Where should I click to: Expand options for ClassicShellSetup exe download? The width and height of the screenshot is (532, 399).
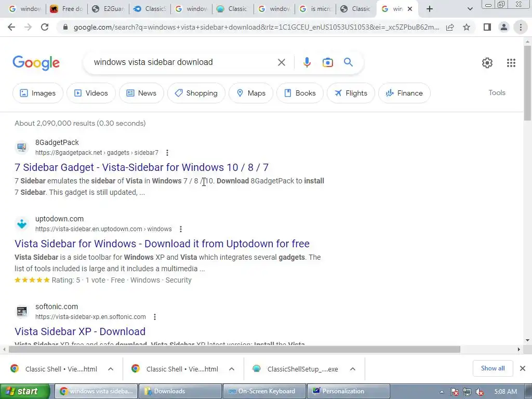point(353,369)
